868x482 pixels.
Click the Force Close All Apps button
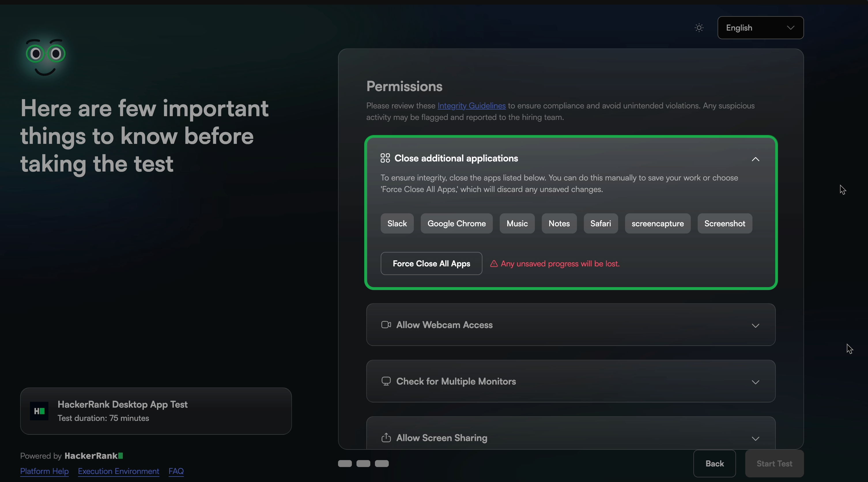coord(431,263)
